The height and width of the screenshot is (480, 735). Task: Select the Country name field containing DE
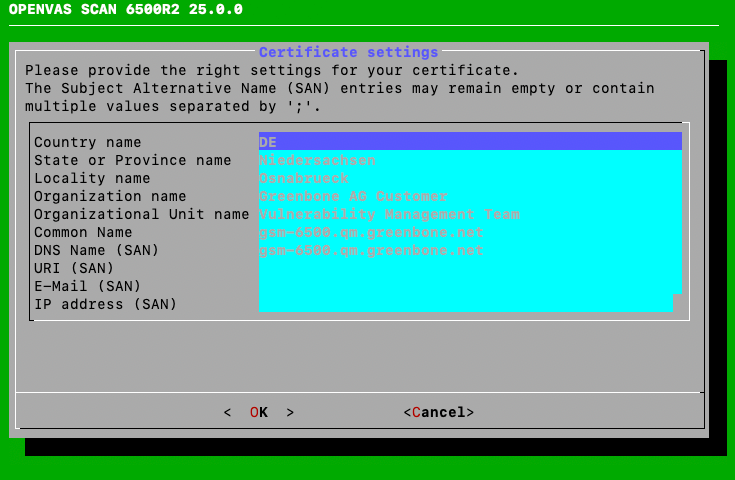point(469,142)
